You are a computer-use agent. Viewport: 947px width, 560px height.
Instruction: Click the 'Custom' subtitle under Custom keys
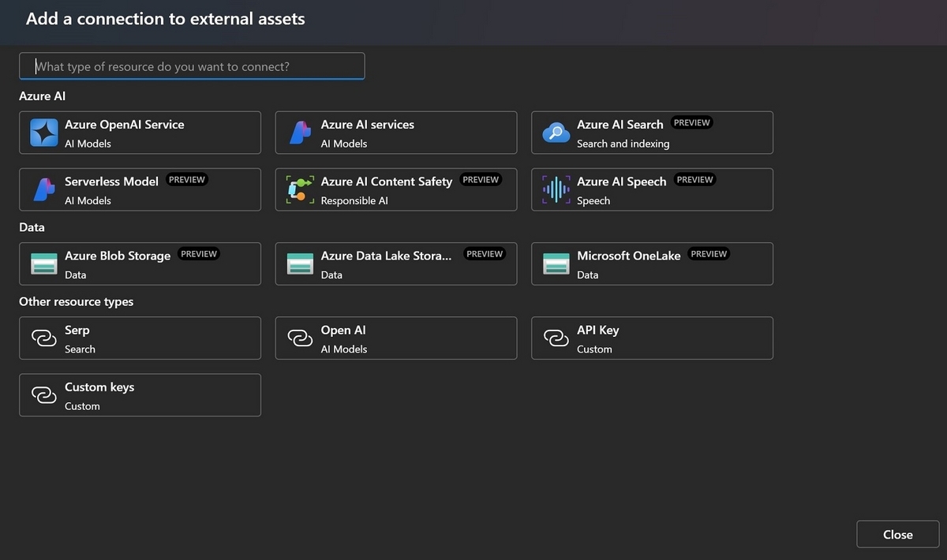pos(82,405)
